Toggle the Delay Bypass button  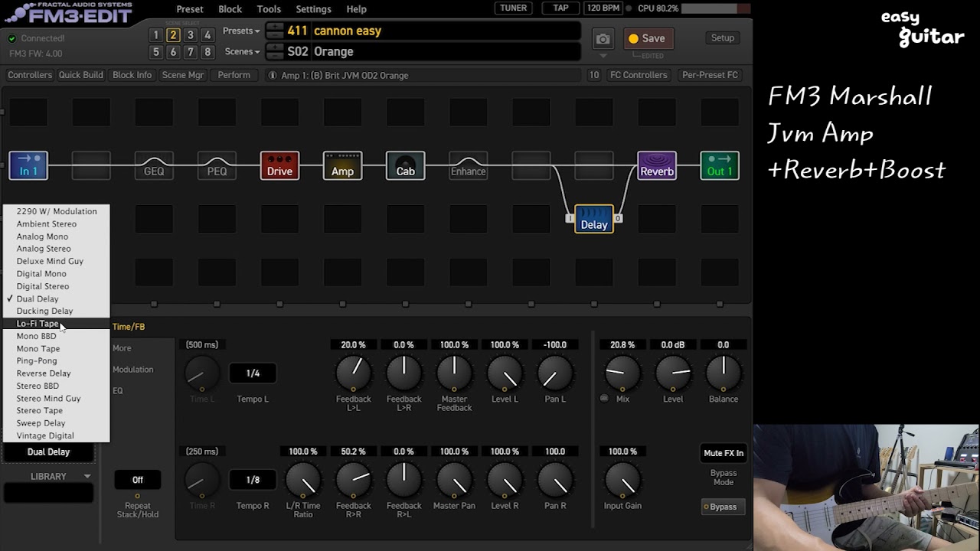(x=723, y=507)
